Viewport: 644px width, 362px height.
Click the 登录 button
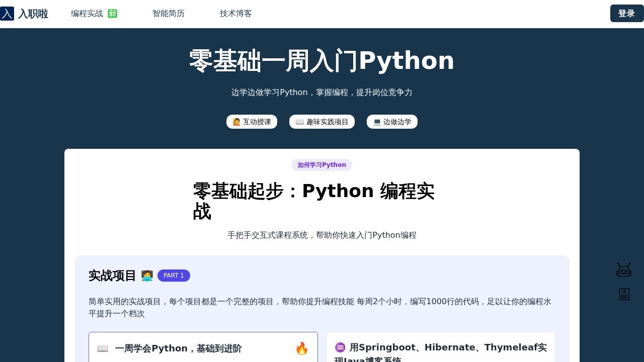pos(627,14)
